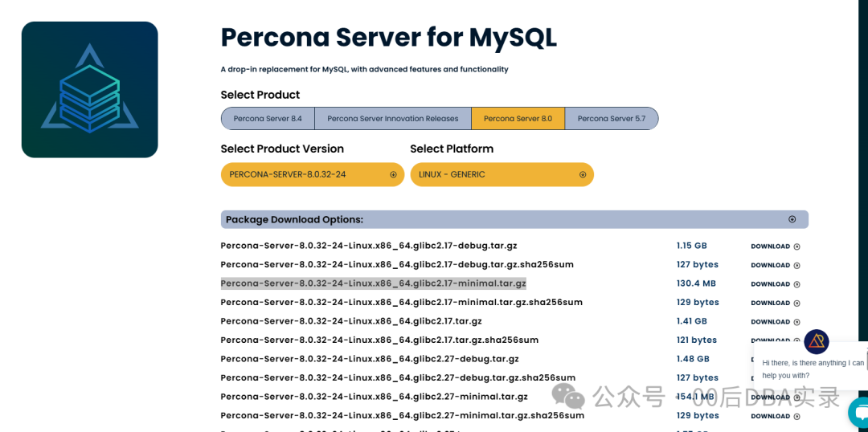Click download icon for glibc2.17.tar.gz
The width and height of the screenshot is (868, 432).
[x=796, y=322]
